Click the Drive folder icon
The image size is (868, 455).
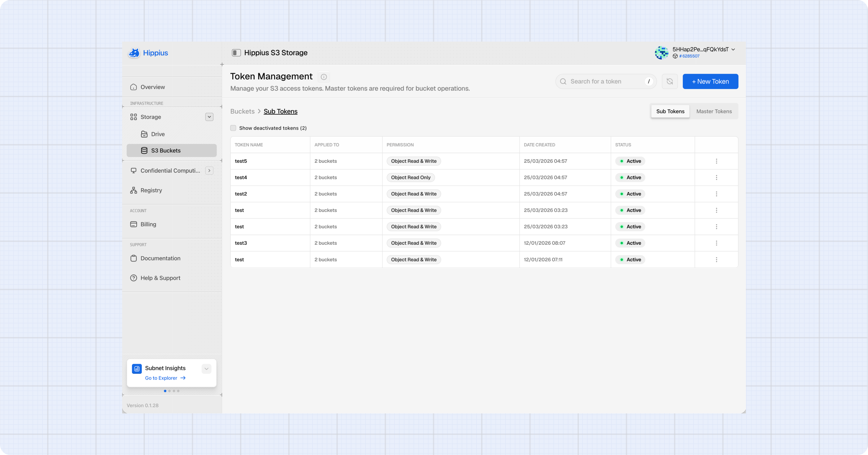[144, 134]
